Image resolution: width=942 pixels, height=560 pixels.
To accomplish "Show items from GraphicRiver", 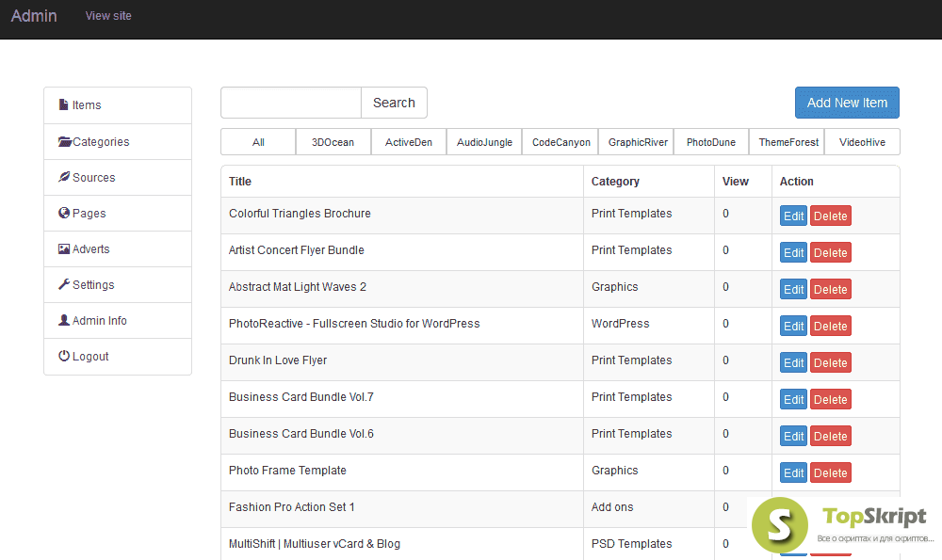I will pos(638,142).
